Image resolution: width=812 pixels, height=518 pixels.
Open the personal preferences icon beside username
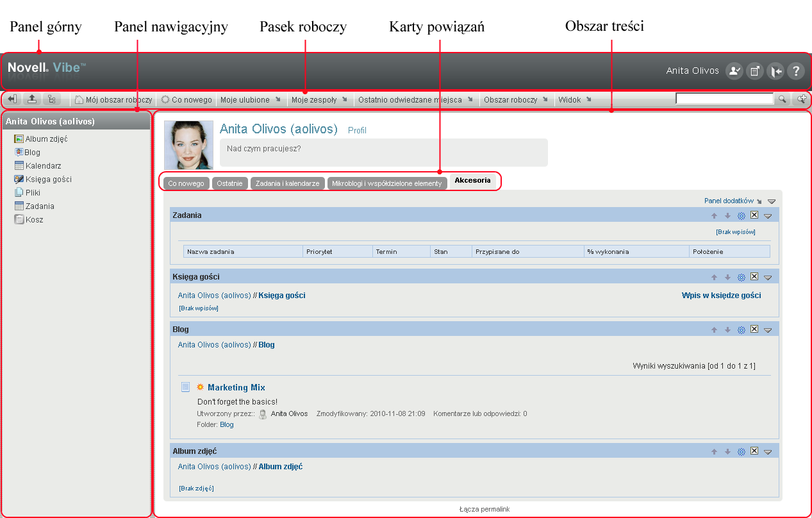coord(734,71)
